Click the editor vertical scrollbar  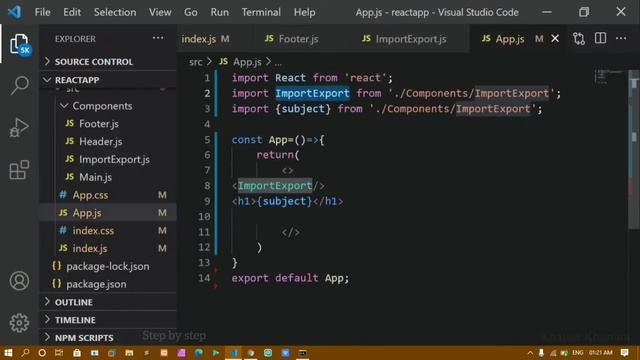point(634,149)
